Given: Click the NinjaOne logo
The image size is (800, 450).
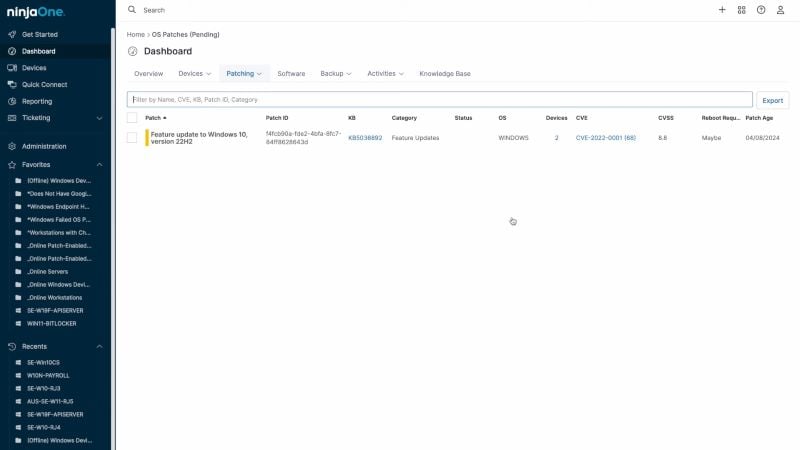Looking at the screenshot, I should [x=36, y=12].
